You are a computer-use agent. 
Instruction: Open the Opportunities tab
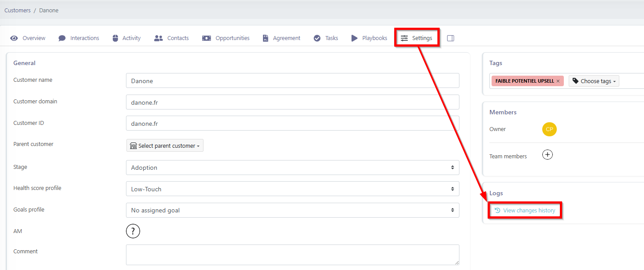(226, 38)
